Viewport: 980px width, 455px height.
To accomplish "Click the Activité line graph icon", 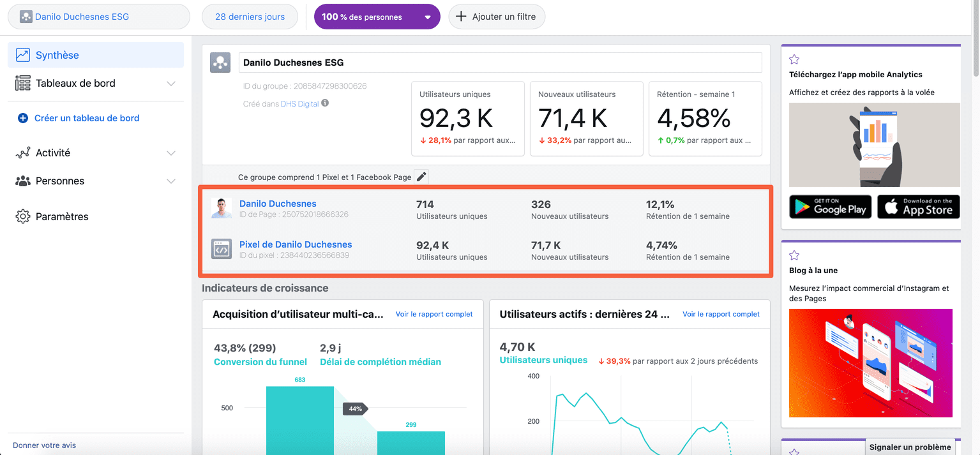I will click(x=23, y=153).
